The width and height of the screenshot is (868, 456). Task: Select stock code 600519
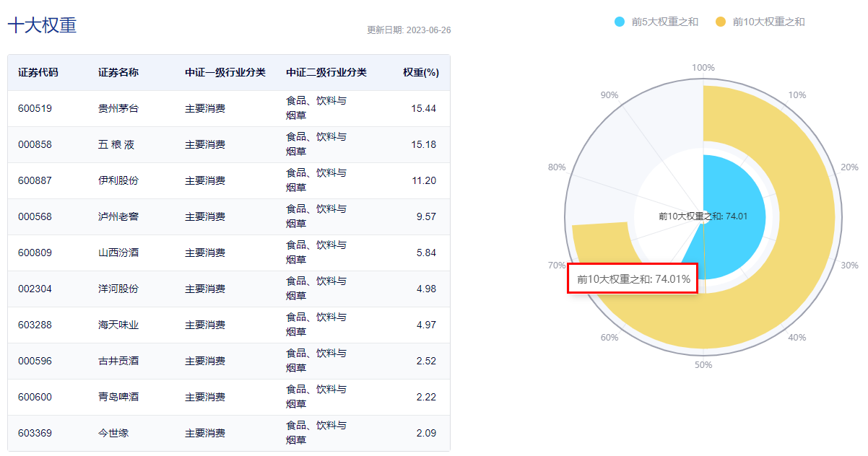tap(35, 109)
